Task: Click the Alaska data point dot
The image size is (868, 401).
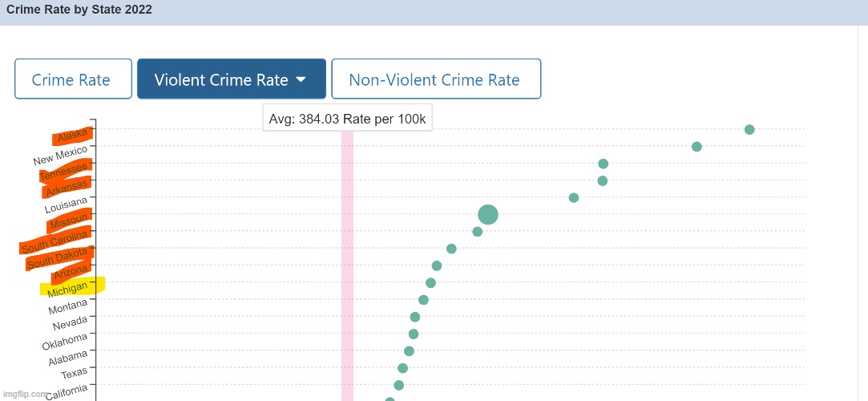Action: 749,130
